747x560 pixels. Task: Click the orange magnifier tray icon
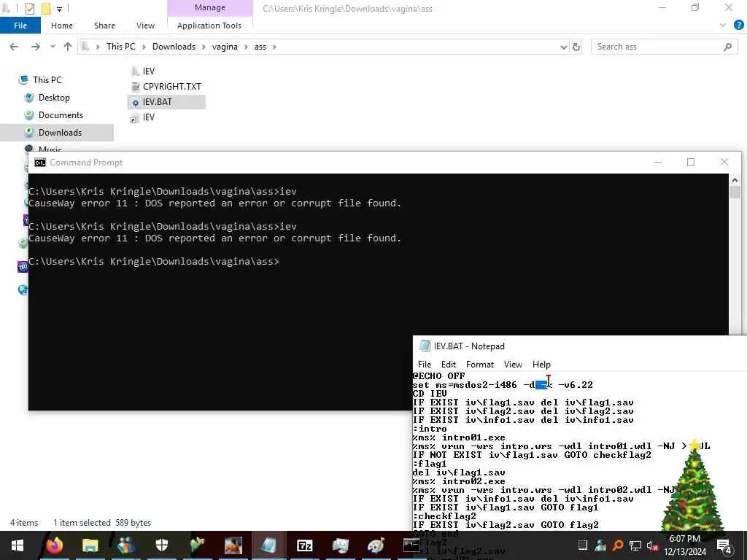point(618,545)
